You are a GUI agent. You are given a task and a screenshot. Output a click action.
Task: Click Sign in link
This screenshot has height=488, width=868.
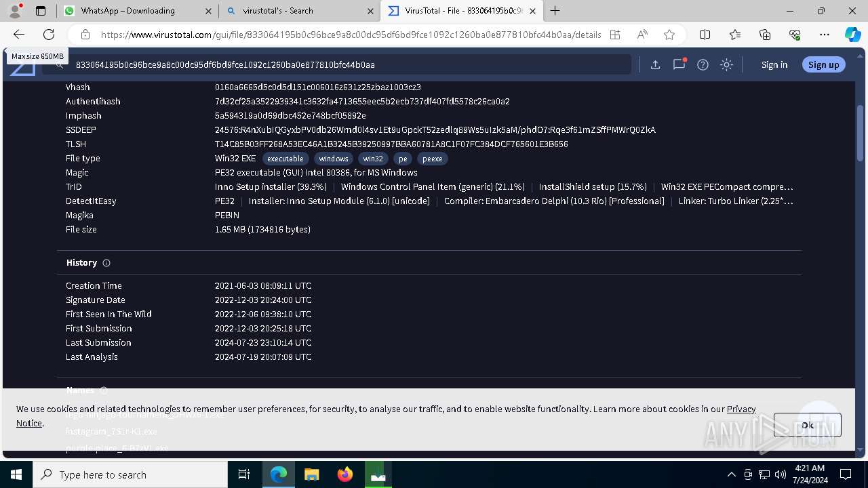coord(774,65)
